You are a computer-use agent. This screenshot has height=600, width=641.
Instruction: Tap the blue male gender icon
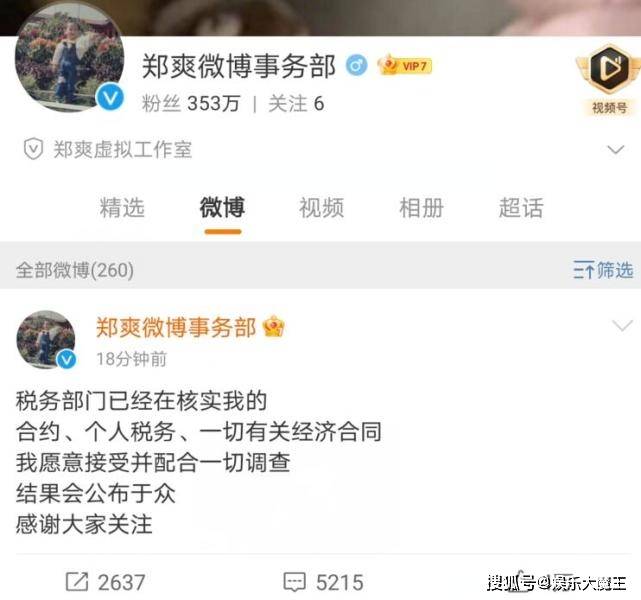coord(356,65)
